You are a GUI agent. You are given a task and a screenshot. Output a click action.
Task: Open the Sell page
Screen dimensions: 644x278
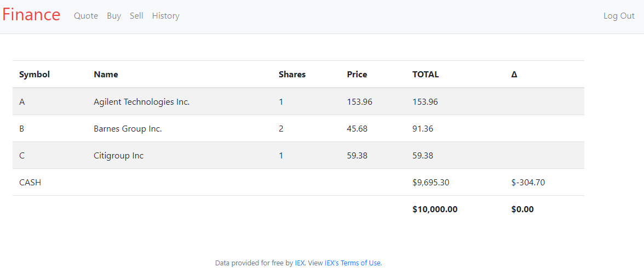(136, 16)
